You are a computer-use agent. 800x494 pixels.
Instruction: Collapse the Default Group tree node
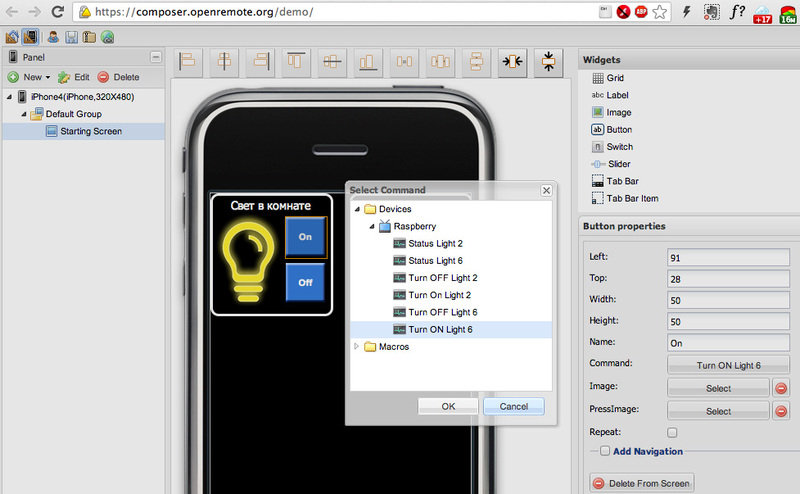[23, 114]
